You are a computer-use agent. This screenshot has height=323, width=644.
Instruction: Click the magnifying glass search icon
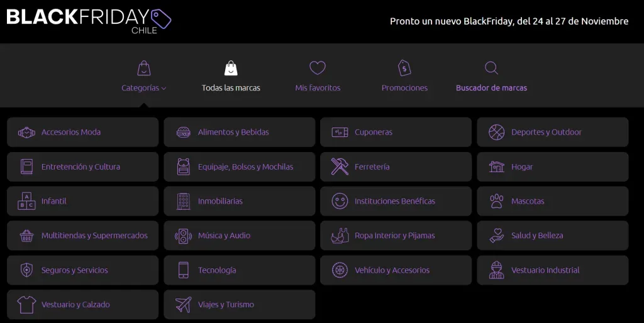pos(491,68)
